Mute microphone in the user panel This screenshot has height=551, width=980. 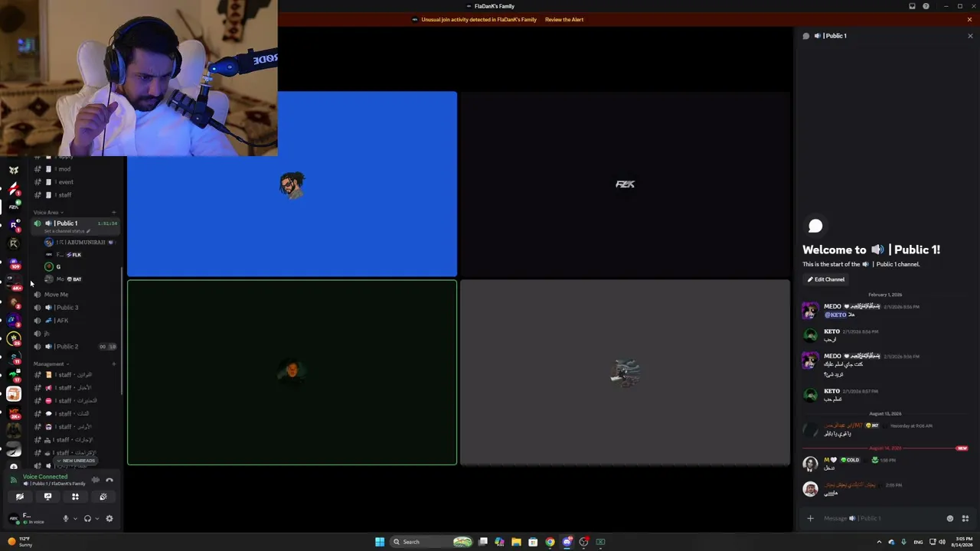[x=65, y=519]
